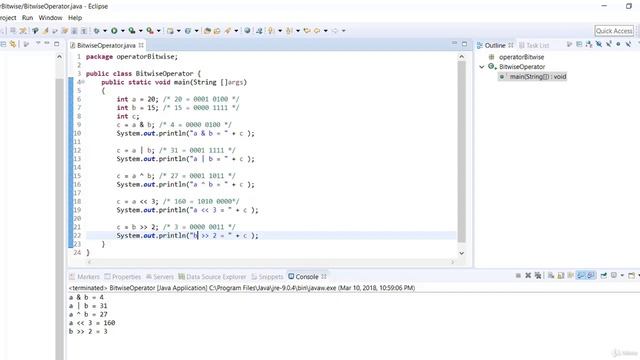Switch to Data Source Explorer tab

pyautogui.click(x=212, y=277)
